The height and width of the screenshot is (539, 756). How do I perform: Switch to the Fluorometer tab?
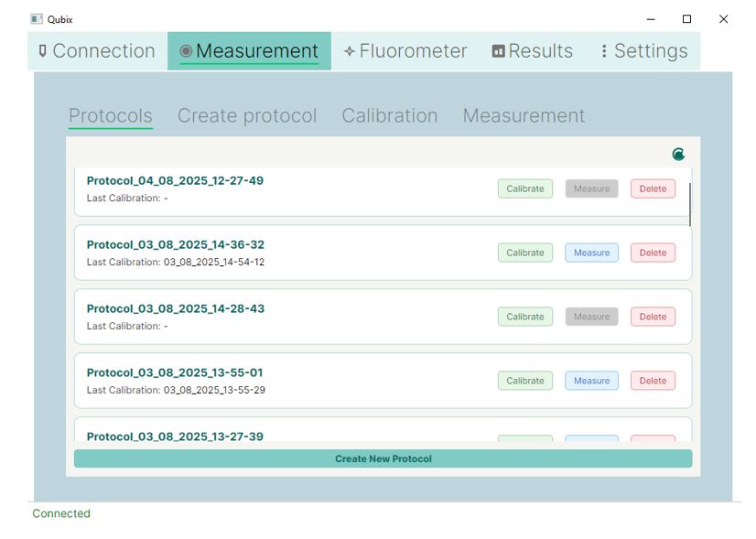point(405,51)
